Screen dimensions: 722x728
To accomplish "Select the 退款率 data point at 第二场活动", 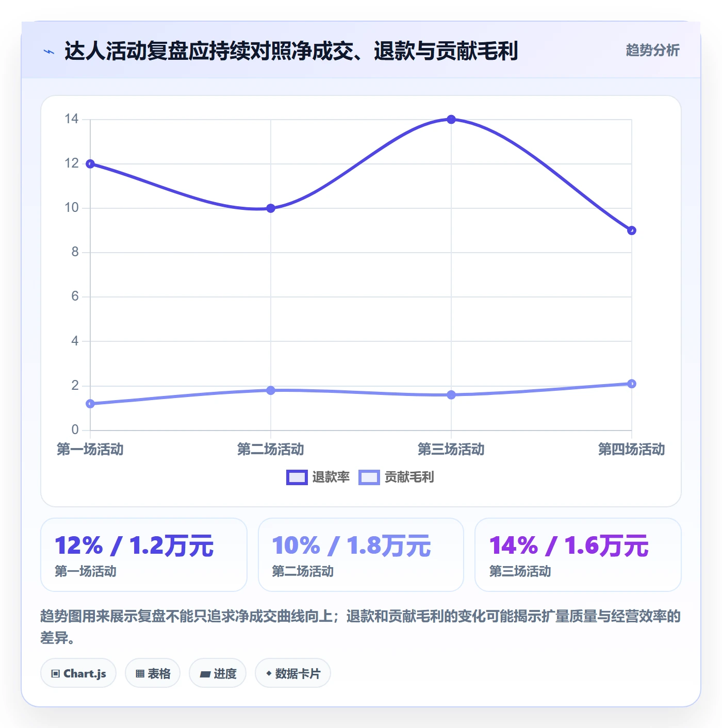I will (x=271, y=208).
